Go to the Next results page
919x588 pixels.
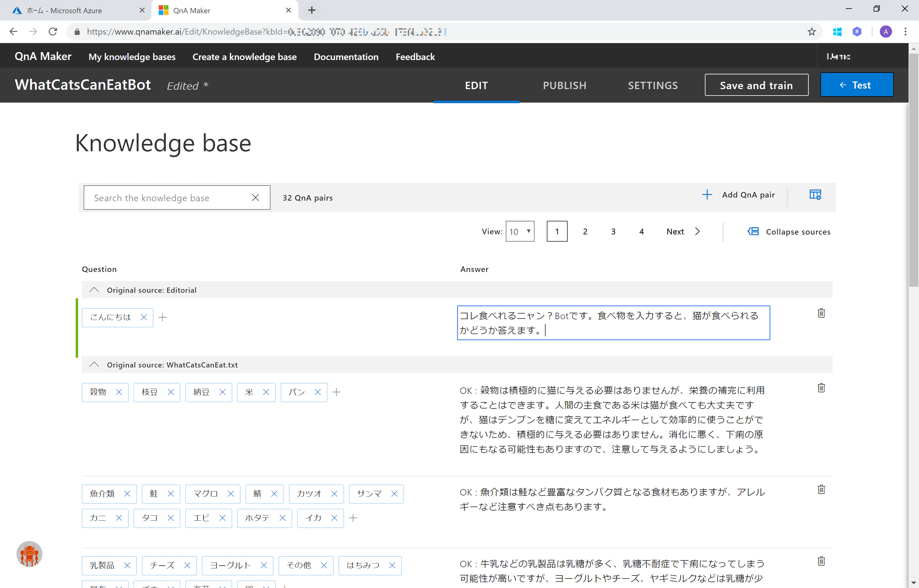[x=683, y=232]
